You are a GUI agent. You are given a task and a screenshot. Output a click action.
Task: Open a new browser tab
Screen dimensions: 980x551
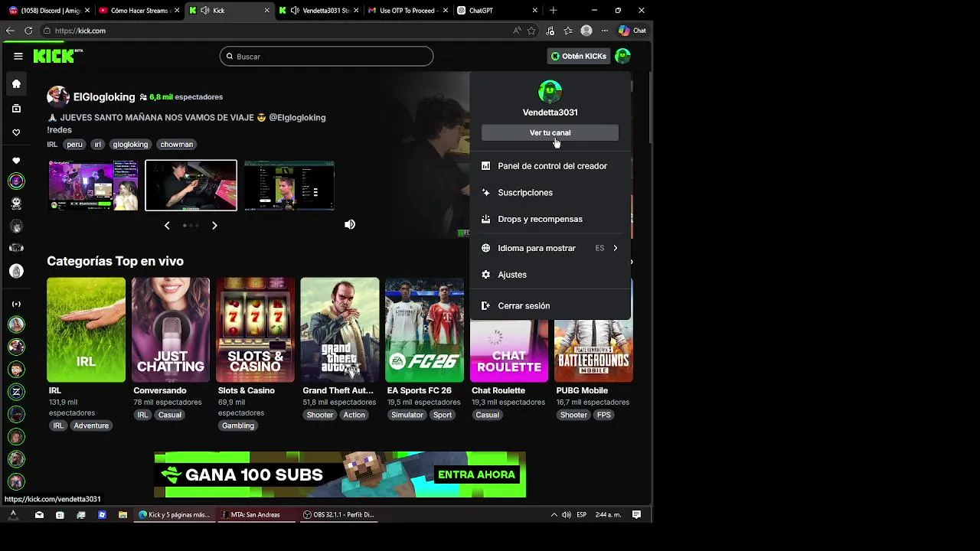(553, 11)
